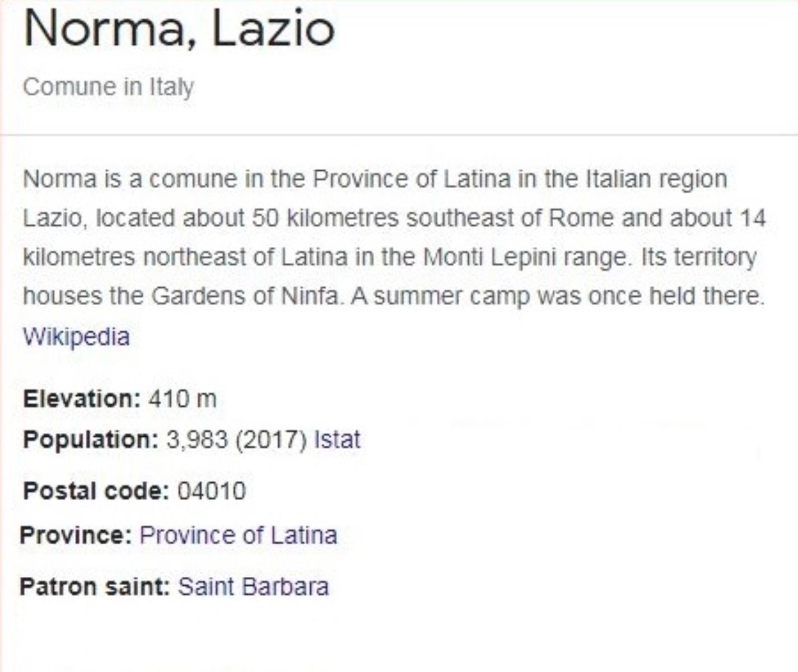Click the bold Elevation label
Viewport: 798px width, 672px height.
pos(81,399)
